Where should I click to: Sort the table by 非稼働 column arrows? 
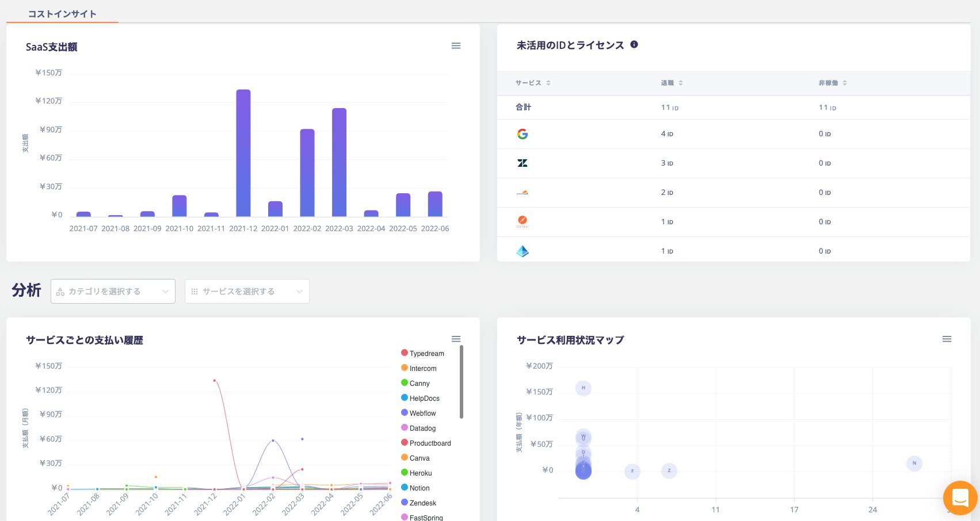coord(845,83)
